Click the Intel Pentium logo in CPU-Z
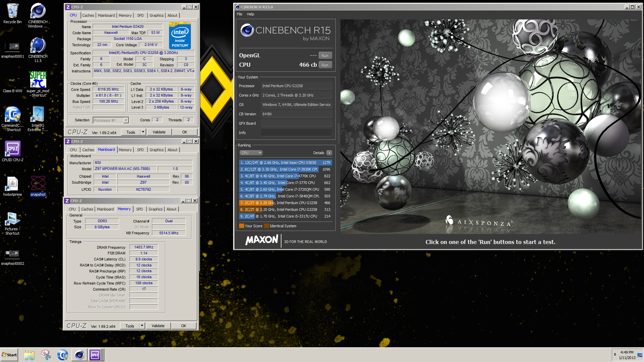 (180, 35)
